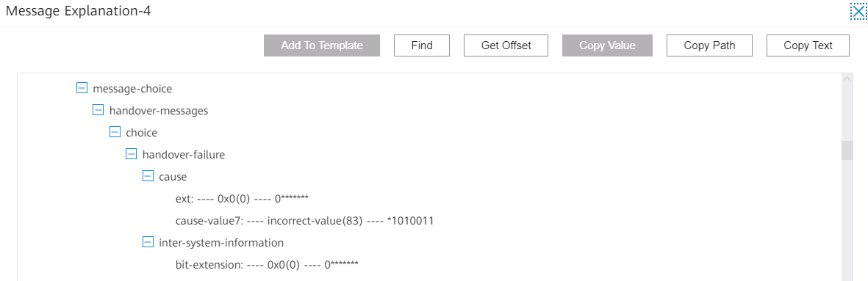The width and height of the screenshot is (868, 281).
Task: Click the Copy Value button
Action: pyautogui.click(x=607, y=45)
